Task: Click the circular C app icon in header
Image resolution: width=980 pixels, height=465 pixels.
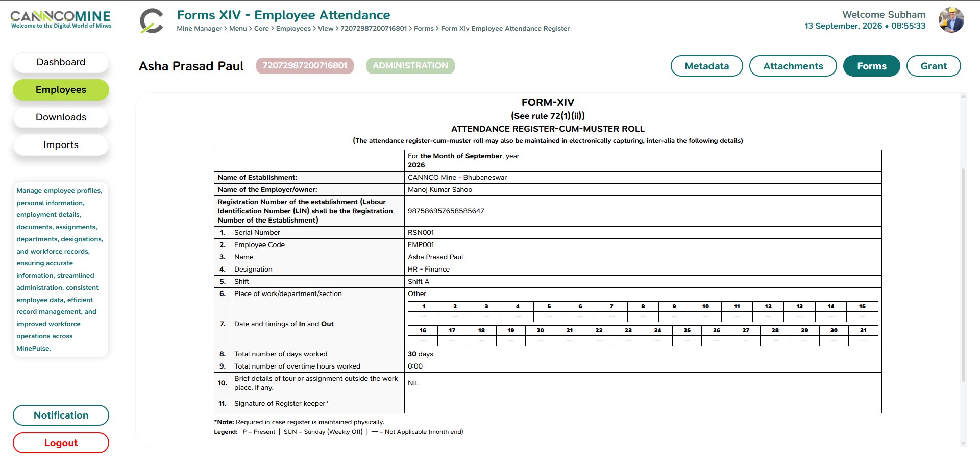Action: pos(152,21)
